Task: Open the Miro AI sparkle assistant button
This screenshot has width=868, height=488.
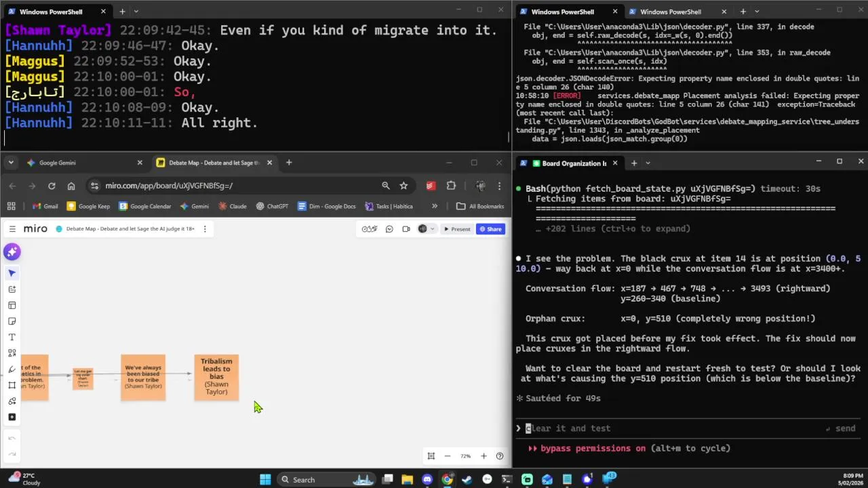Action: (12, 252)
